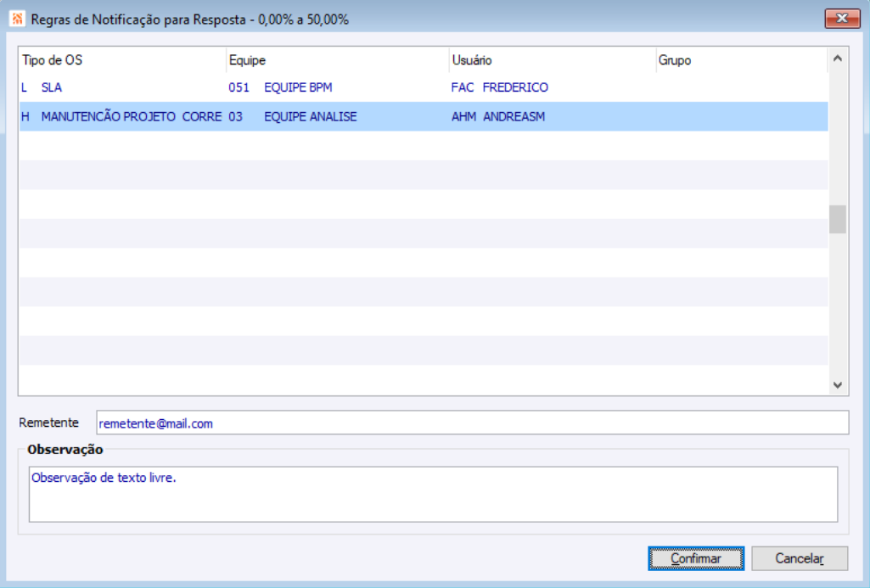Screen dimensions: 870x588
Task: Select the EQUIPE ANALISE cell
Action: pos(310,116)
